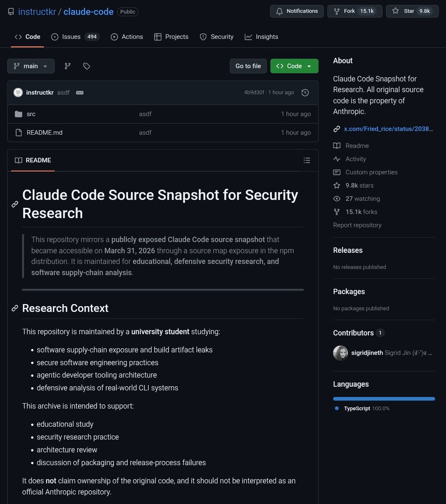Click the Notifications bell button
The image size is (446, 504).
point(297,11)
